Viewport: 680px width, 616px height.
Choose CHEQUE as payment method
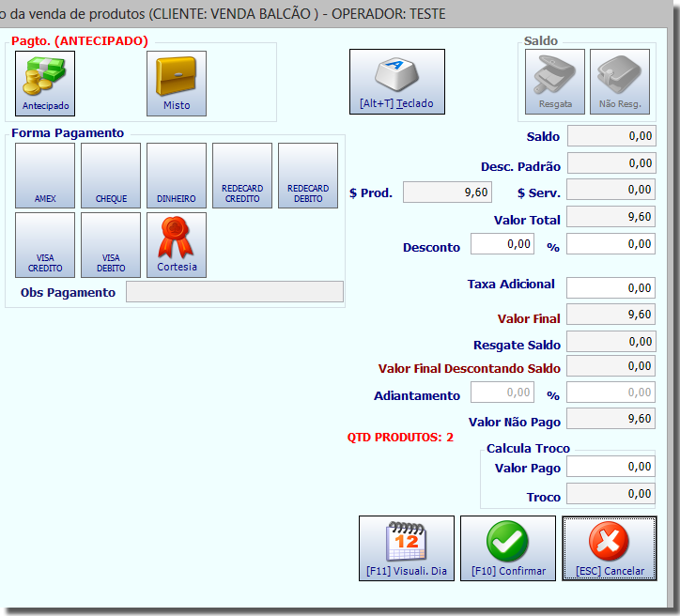111,176
